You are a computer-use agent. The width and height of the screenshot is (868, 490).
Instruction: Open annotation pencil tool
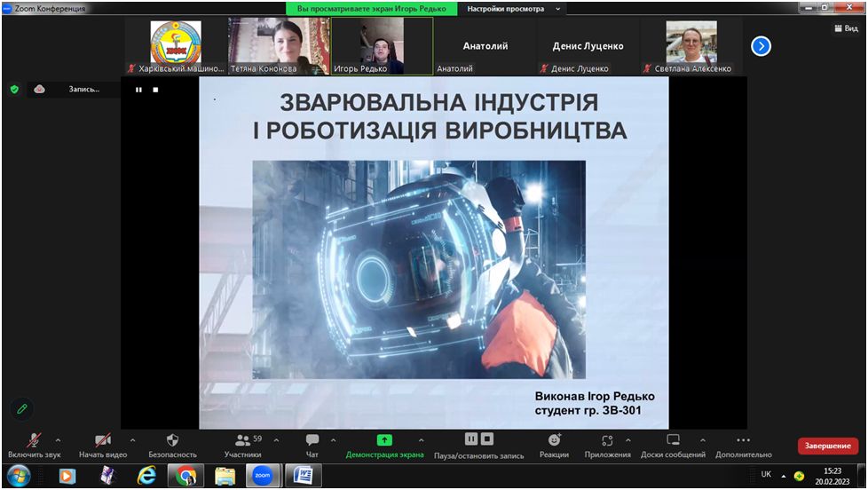click(22, 409)
